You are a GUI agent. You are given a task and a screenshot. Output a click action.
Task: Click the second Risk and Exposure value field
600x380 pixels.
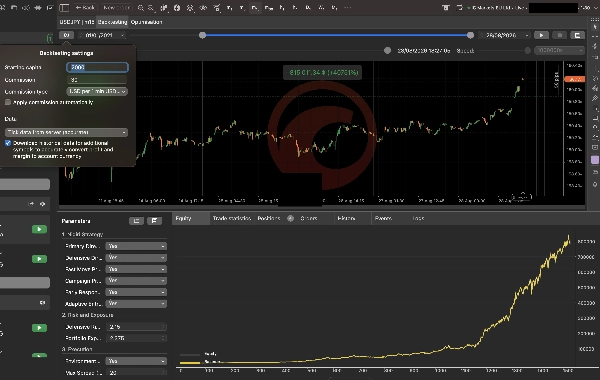click(136, 338)
